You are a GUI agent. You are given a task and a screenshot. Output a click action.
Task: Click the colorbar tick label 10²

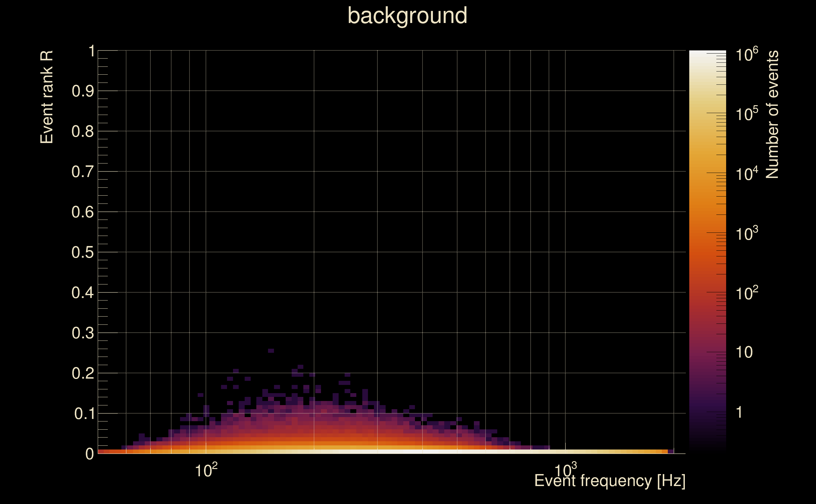coord(747,293)
